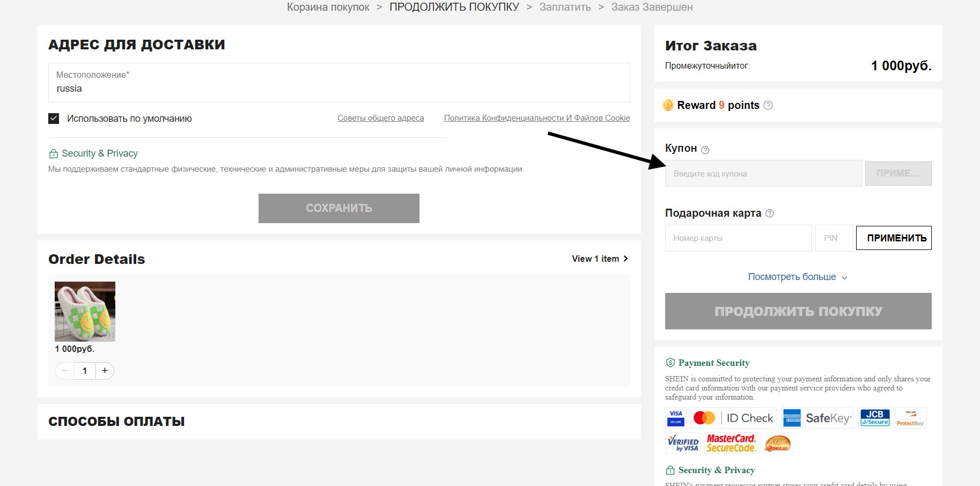Click the ПРИМЕ... coupon apply button
The image size is (980, 486).
[898, 173]
